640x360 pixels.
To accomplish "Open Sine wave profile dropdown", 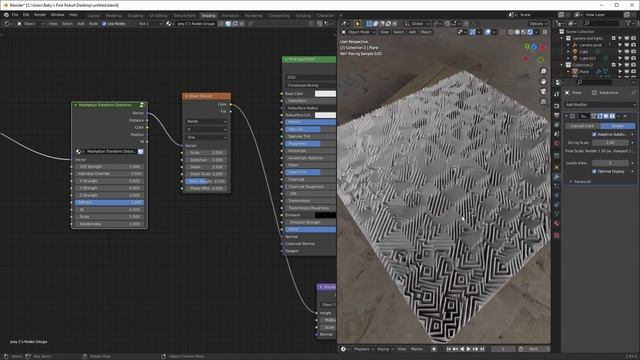I will (206, 138).
